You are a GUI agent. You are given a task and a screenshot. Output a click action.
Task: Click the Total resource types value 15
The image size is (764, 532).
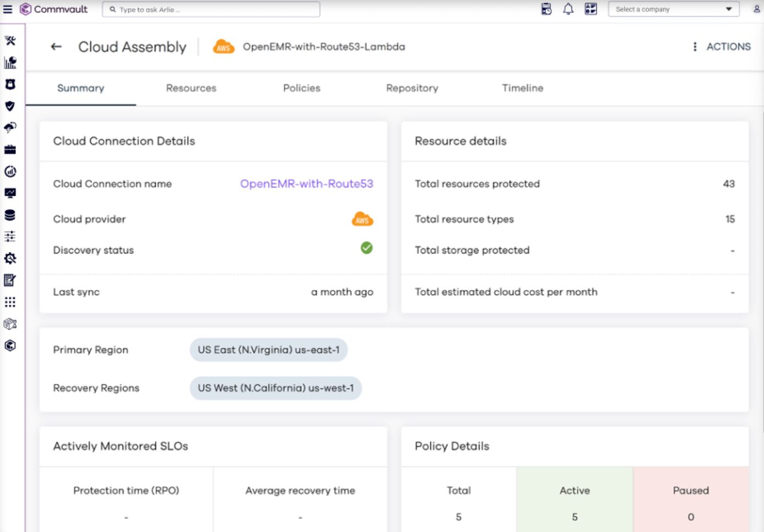point(730,219)
